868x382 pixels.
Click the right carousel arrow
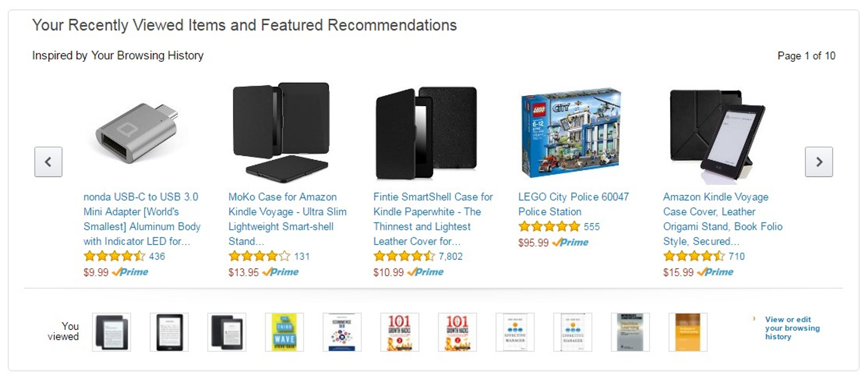click(819, 162)
